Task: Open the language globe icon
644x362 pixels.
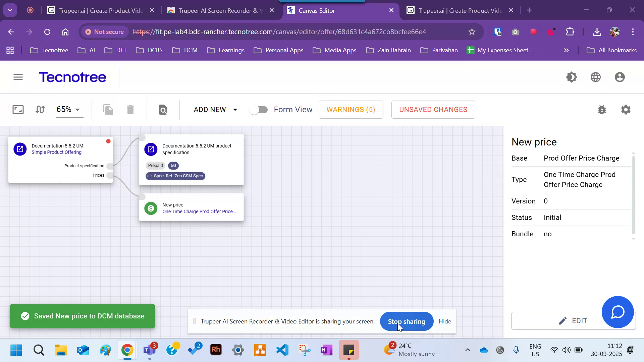Action: 595,77
